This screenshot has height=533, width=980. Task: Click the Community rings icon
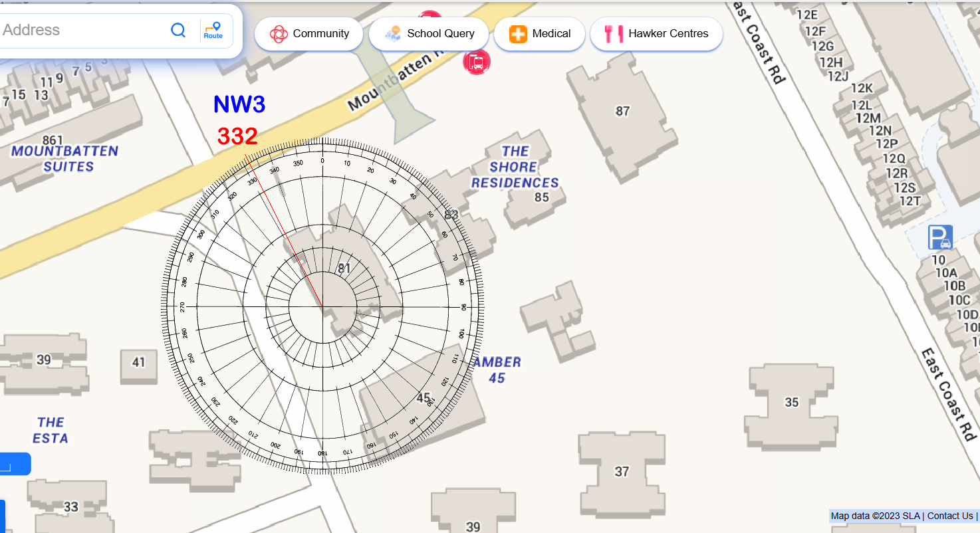click(x=279, y=34)
